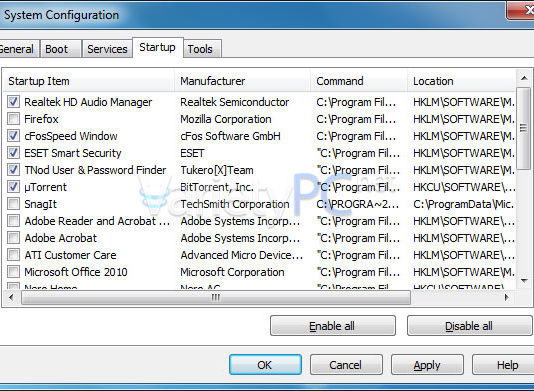Screen dimensions: 534x391
Task: Check ATI Customer Care checkbox
Action: [x=14, y=255]
